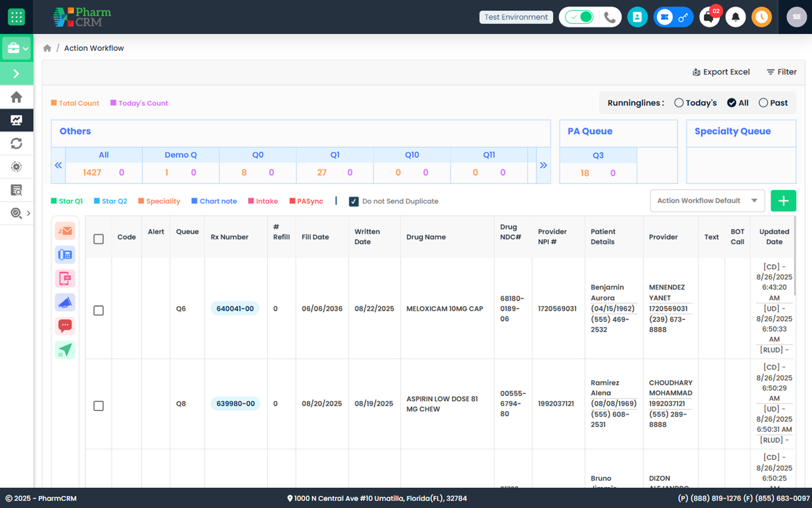The image size is (812, 508).
Task: Check the row checkbox for Rx 640041-00
Action: pyautogui.click(x=98, y=310)
